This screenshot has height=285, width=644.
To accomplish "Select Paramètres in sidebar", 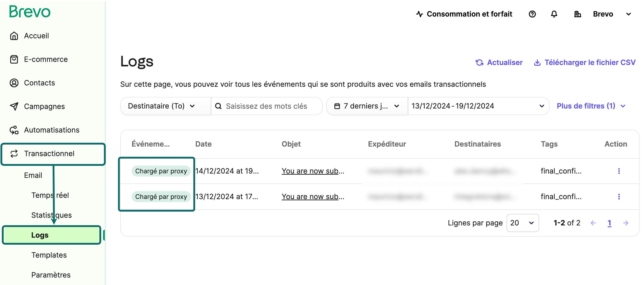I will [x=51, y=275].
